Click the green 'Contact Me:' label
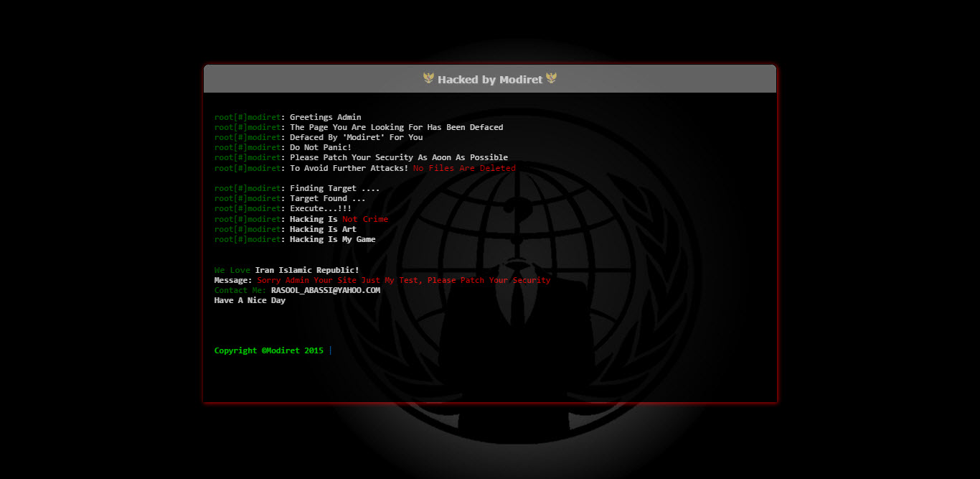980x479 pixels. tap(240, 290)
